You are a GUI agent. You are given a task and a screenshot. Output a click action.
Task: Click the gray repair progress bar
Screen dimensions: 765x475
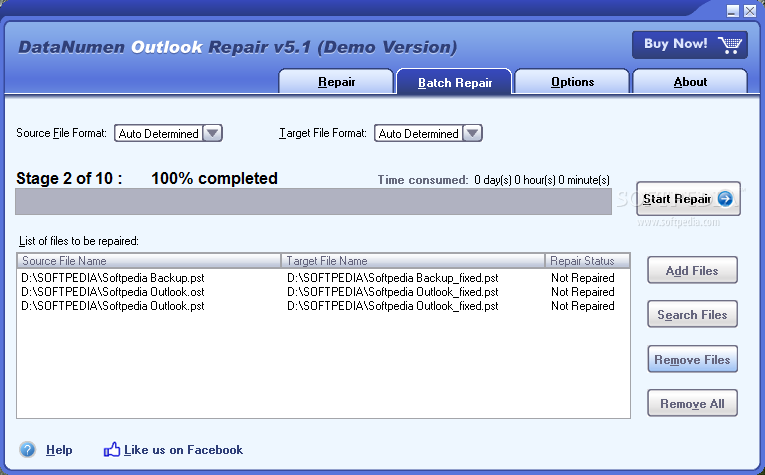(x=313, y=201)
